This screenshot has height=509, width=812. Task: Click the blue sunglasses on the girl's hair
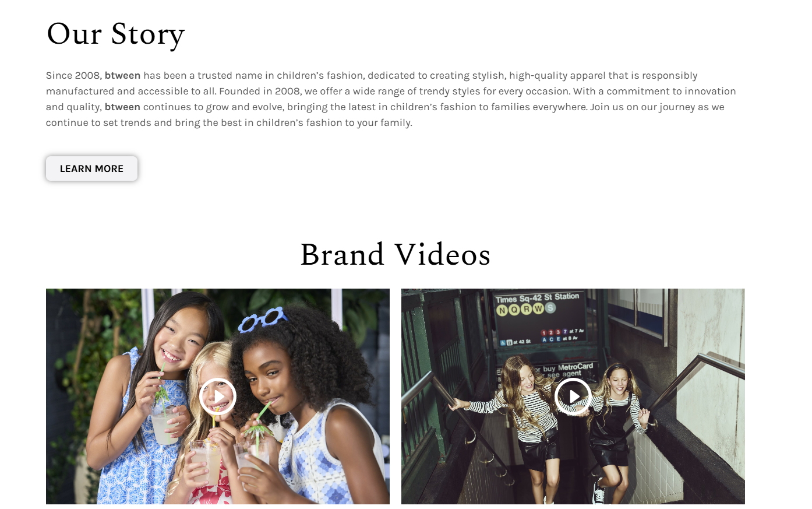point(262,319)
